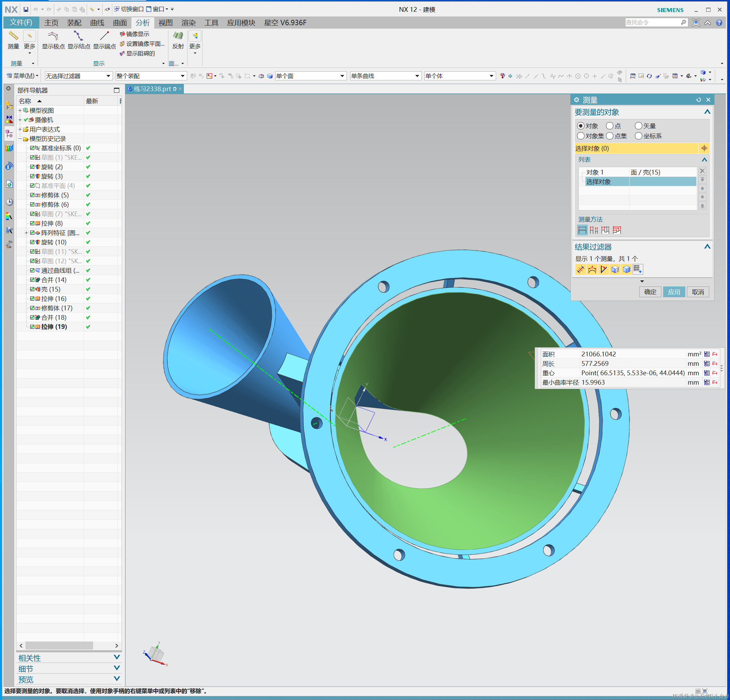
Task: Click the last result filter icon
Action: [638, 269]
